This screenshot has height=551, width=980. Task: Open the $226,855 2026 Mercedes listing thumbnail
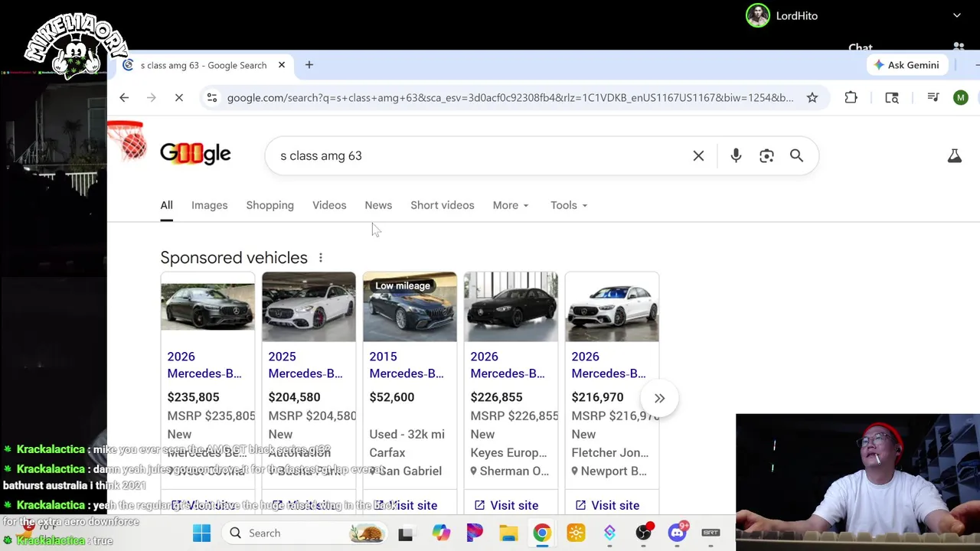(511, 307)
